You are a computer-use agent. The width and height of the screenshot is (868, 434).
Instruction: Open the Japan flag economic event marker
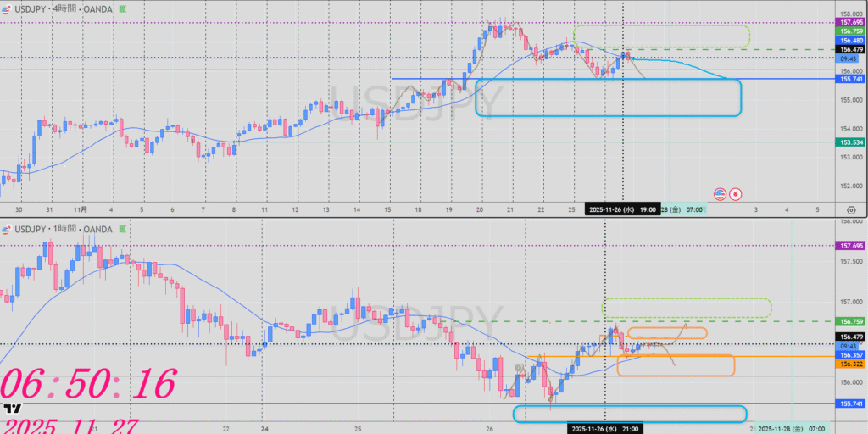(x=736, y=193)
